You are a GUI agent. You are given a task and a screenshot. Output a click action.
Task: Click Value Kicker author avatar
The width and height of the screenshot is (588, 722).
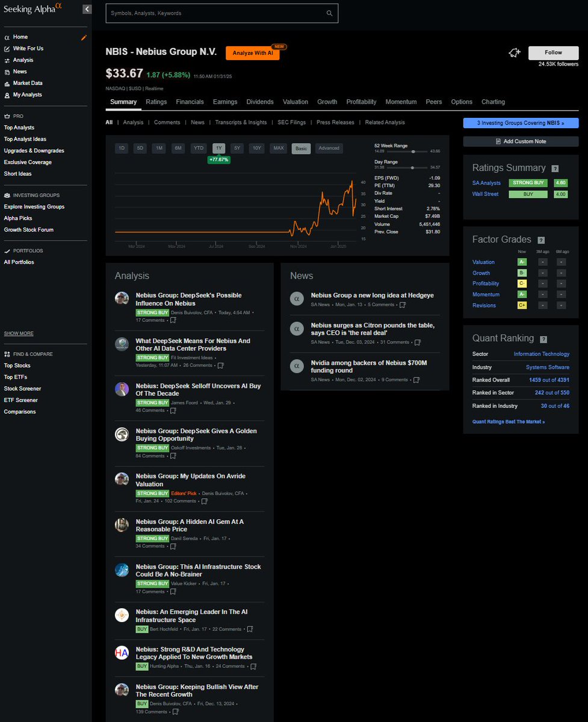pos(122,570)
